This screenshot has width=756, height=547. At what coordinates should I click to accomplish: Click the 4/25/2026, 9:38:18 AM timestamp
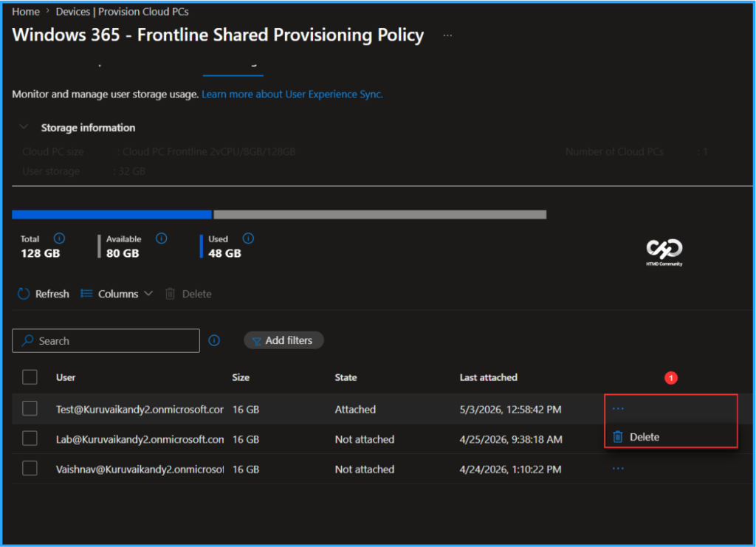(511, 439)
